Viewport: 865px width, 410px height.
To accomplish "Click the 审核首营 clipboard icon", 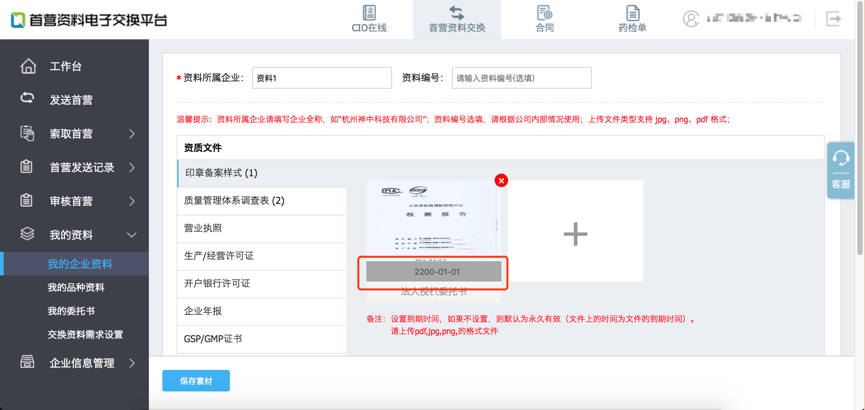I will [26, 201].
